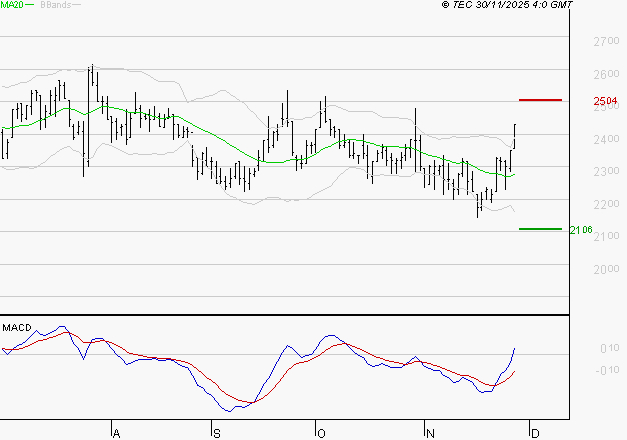Click the 2000 price axis label

606,269
